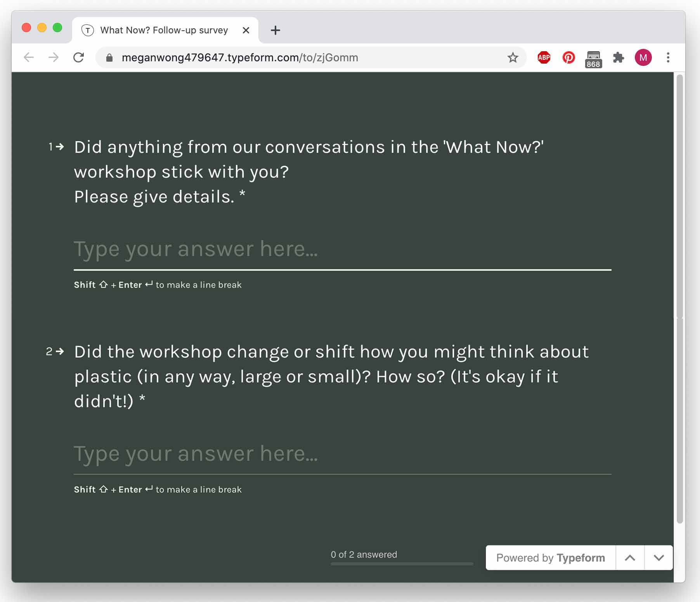
Task: Click the survey progress bar
Action: (402, 564)
